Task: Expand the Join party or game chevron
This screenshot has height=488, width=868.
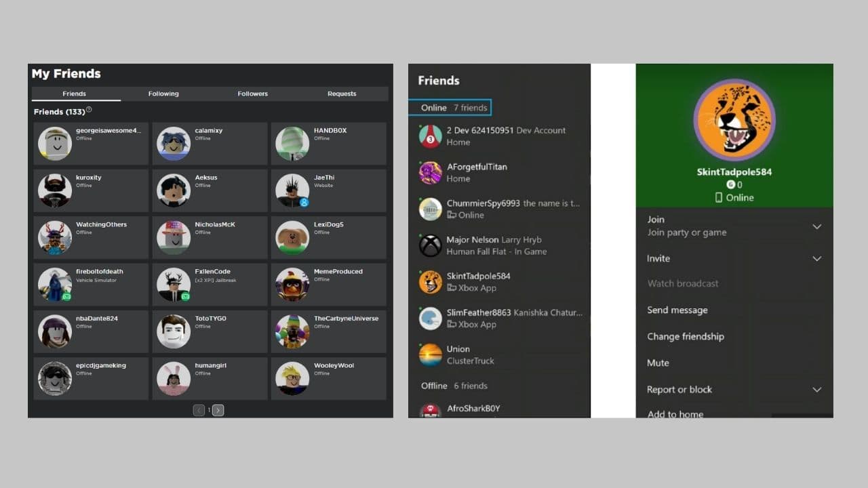Action: point(816,226)
